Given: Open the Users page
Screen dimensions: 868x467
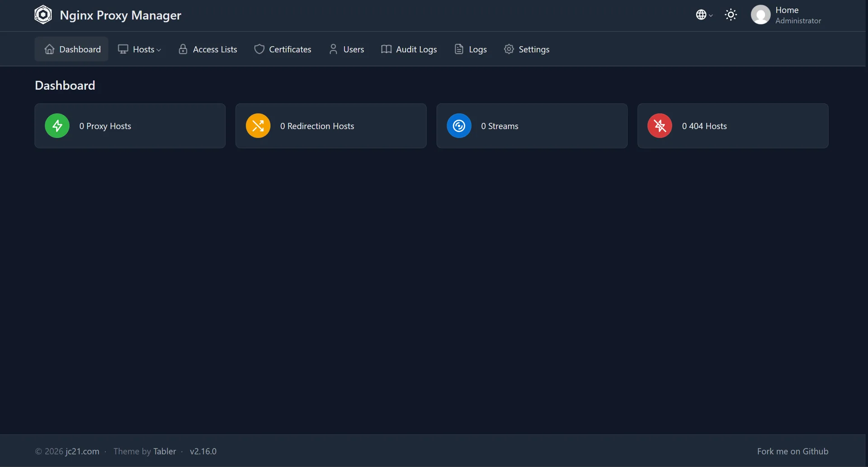Looking at the screenshot, I should (x=346, y=49).
